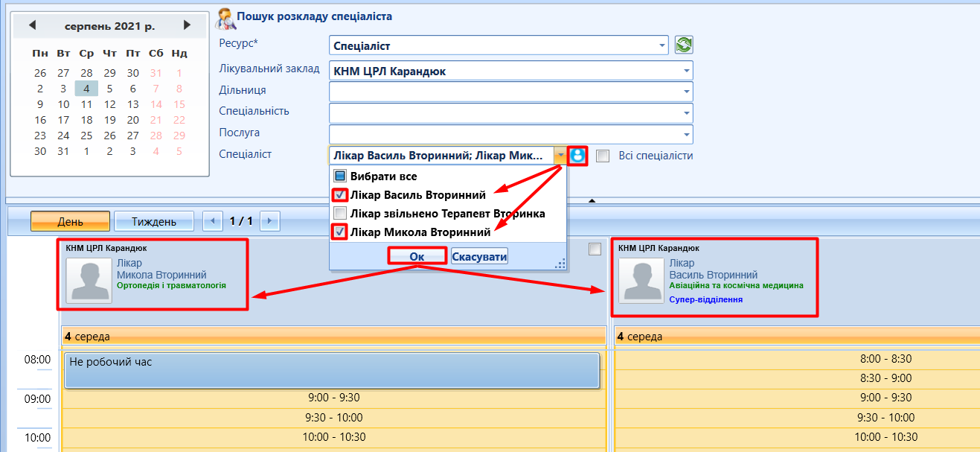This screenshot has height=452, width=980.
Task: Select Микола's 9:00 - 9:30 slot
Action: coord(333,398)
